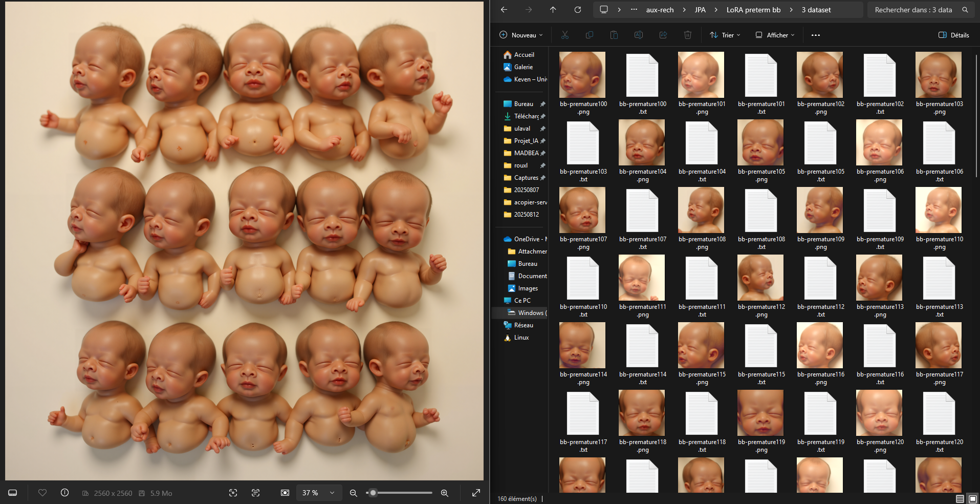Mark the photo as favorite with heart icon
Image resolution: width=980 pixels, height=504 pixels.
tap(42, 493)
